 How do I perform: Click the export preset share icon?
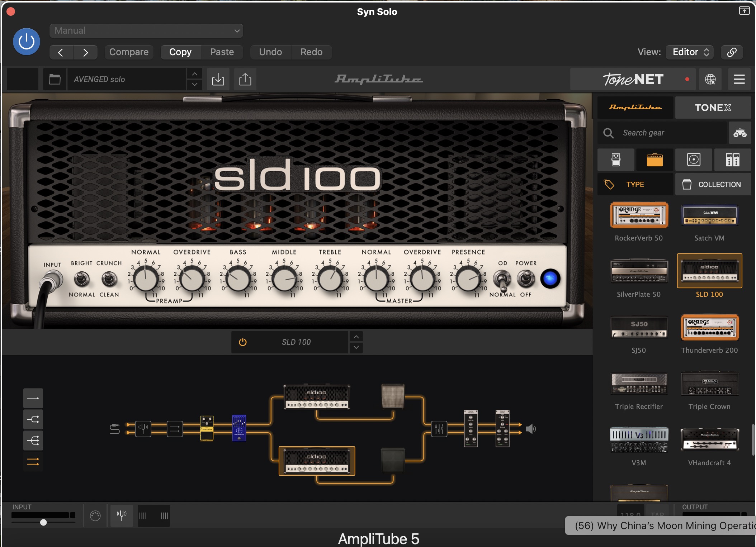click(245, 79)
